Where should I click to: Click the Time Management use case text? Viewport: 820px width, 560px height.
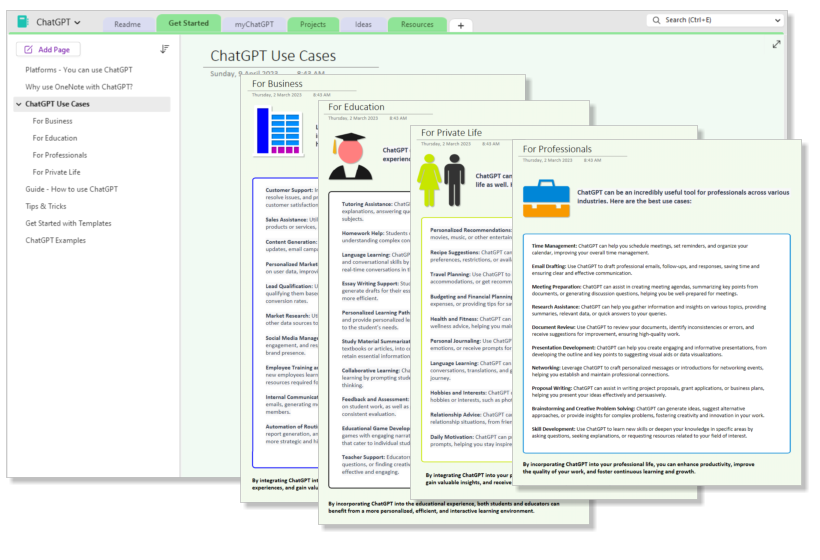point(640,249)
